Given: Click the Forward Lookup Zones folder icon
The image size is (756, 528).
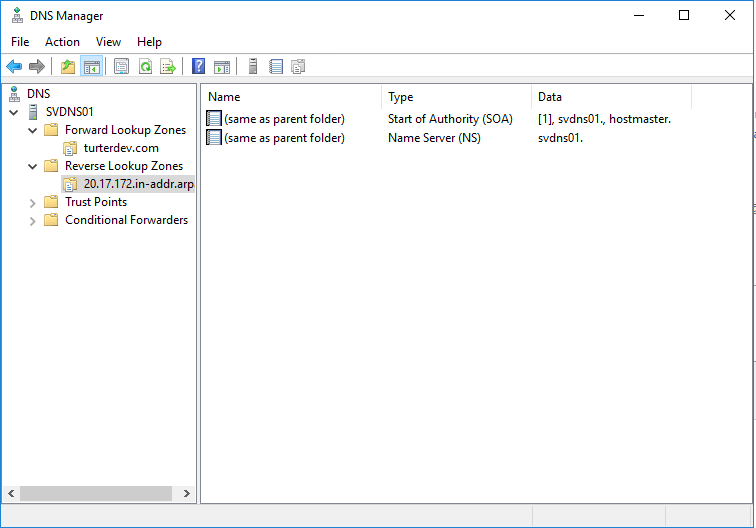Looking at the screenshot, I should pyautogui.click(x=51, y=130).
